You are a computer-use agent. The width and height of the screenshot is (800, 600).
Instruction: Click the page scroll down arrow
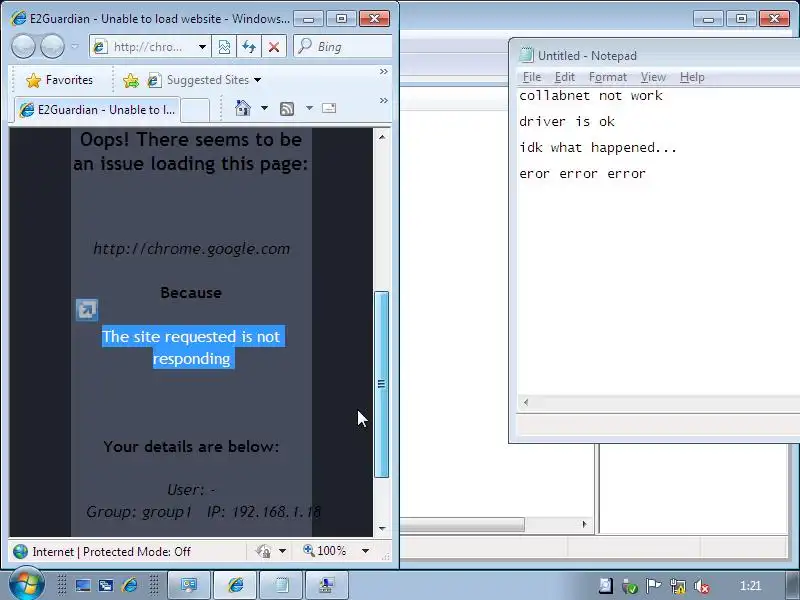tap(382, 529)
